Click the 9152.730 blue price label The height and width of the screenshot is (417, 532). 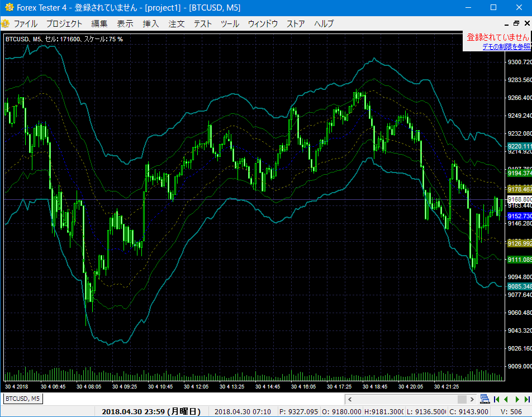[520, 216]
